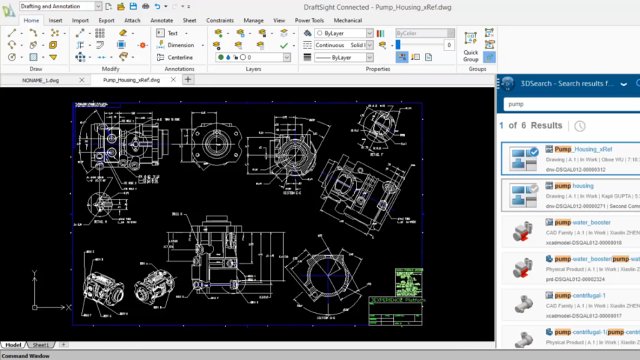
Task: Open the NONAME_1.dwg document tab
Action: tap(40, 80)
